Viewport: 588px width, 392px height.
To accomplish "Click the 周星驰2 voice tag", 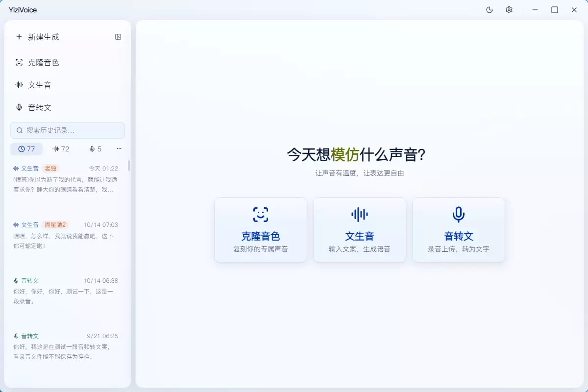I will click(x=55, y=225).
